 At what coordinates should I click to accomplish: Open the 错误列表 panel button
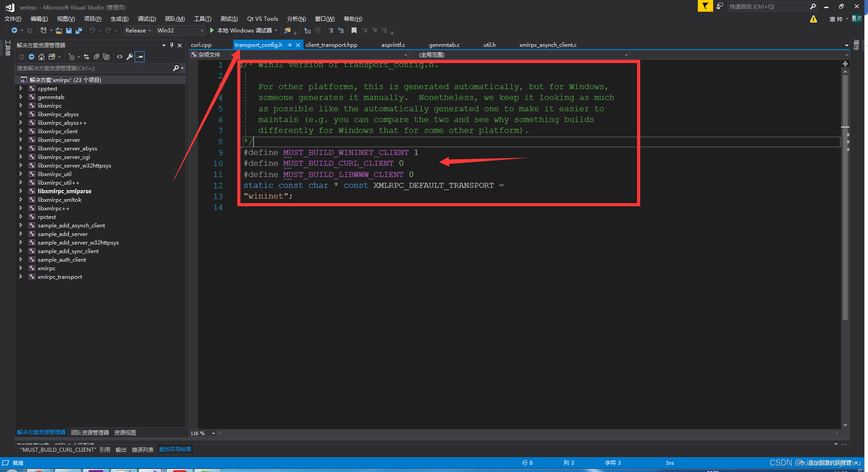(143, 449)
